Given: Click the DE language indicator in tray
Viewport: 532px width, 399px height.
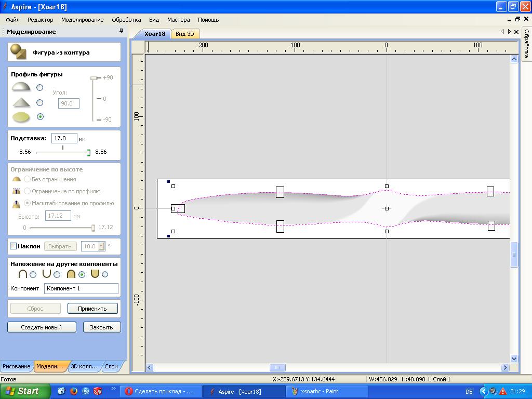Looking at the screenshot, I should [x=469, y=392].
